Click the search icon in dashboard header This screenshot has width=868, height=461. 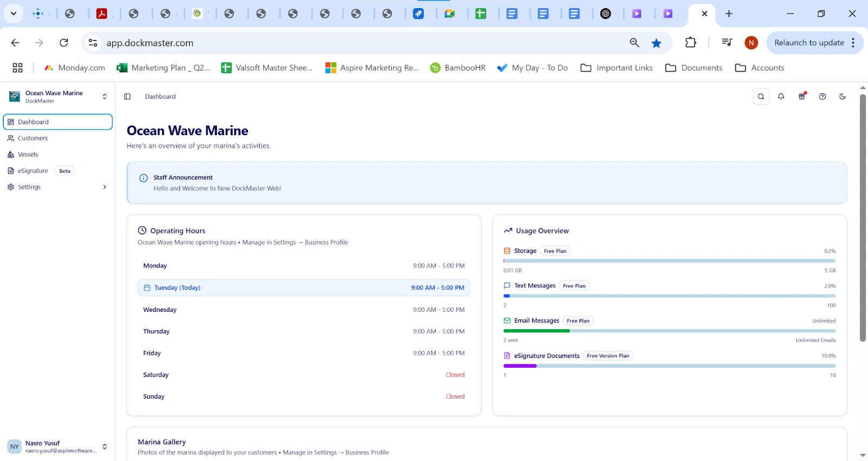point(761,97)
